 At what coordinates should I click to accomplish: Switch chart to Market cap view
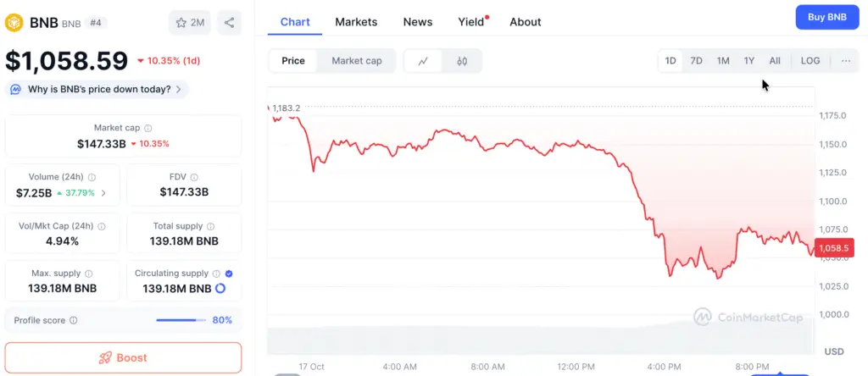click(x=356, y=61)
